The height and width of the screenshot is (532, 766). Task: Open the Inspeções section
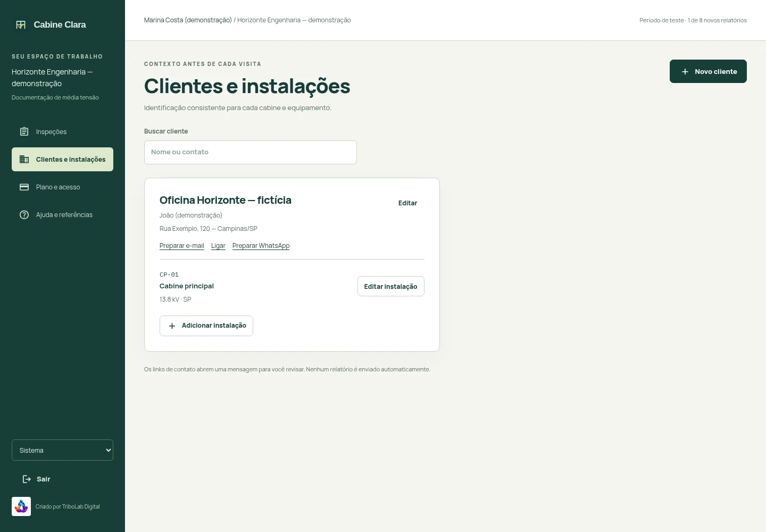click(62, 131)
